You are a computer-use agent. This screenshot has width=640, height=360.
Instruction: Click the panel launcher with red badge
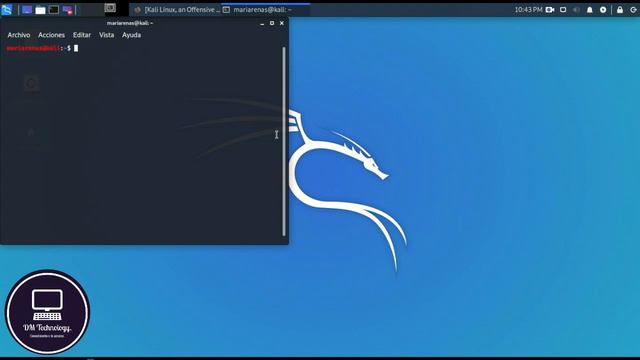click(x=67, y=10)
